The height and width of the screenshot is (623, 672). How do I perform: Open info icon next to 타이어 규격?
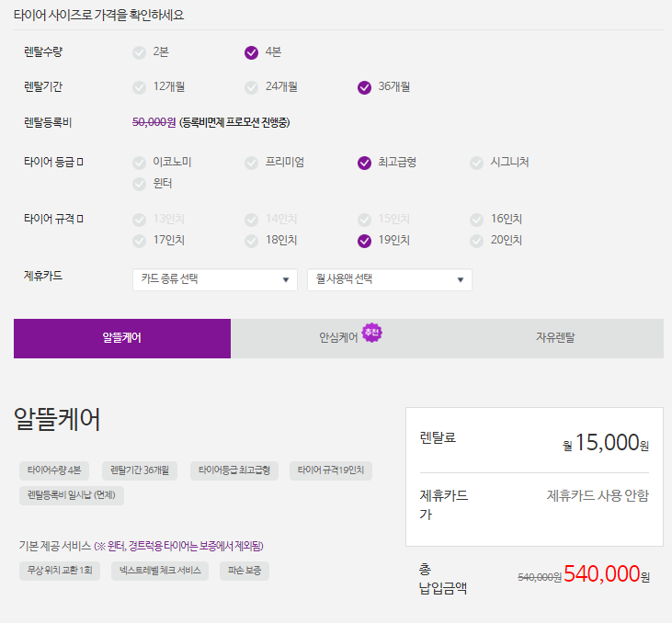pyautogui.click(x=80, y=219)
